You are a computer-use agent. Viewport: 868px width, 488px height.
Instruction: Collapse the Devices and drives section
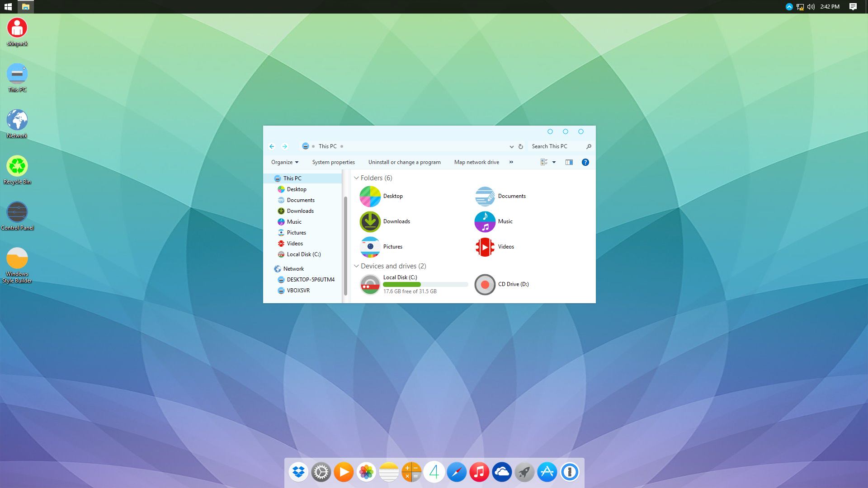point(356,266)
